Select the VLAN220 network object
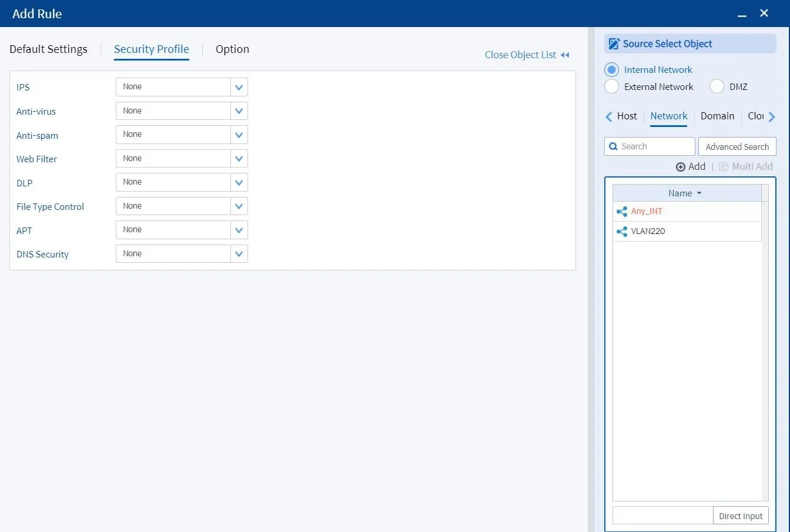This screenshot has height=532, width=790. (x=687, y=232)
